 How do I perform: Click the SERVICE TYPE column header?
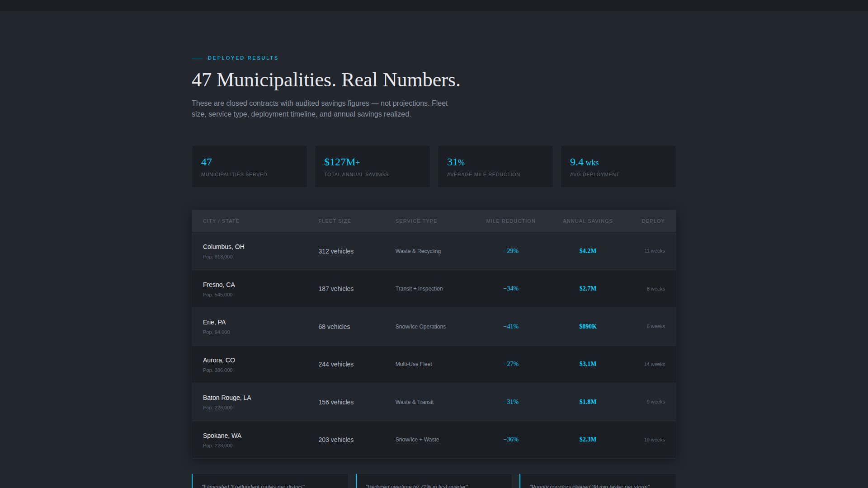pyautogui.click(x=416, y=221)
